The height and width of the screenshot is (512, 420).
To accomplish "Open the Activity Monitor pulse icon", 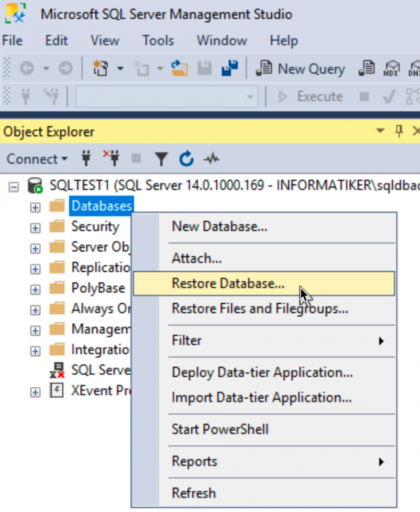I will pos(211,159).
